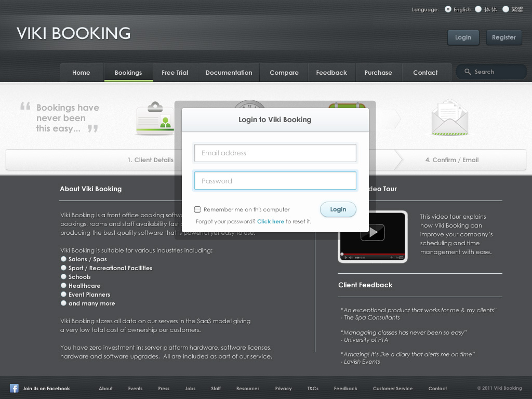Open the T&Cs footer link
This screenshot has width=532, height=399.
tap(313, 389)
